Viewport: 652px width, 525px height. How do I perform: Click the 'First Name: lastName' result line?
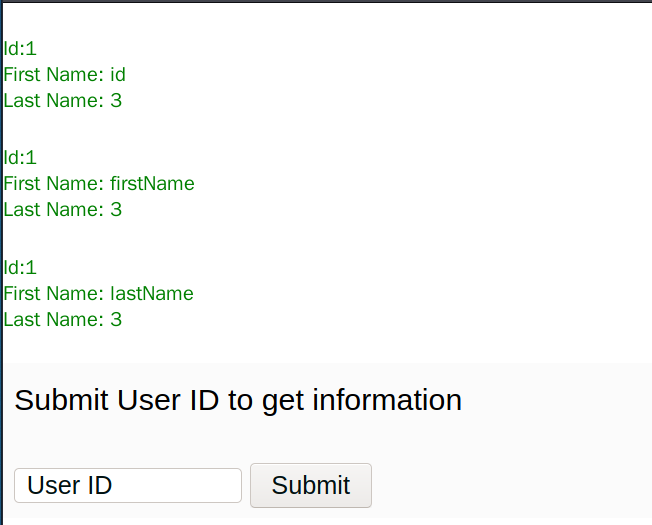(99, 294)
